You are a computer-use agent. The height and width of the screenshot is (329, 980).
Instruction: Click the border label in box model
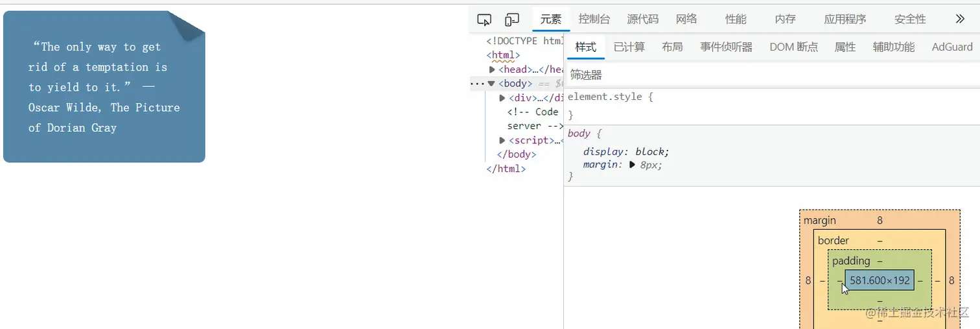click(834, 241)
